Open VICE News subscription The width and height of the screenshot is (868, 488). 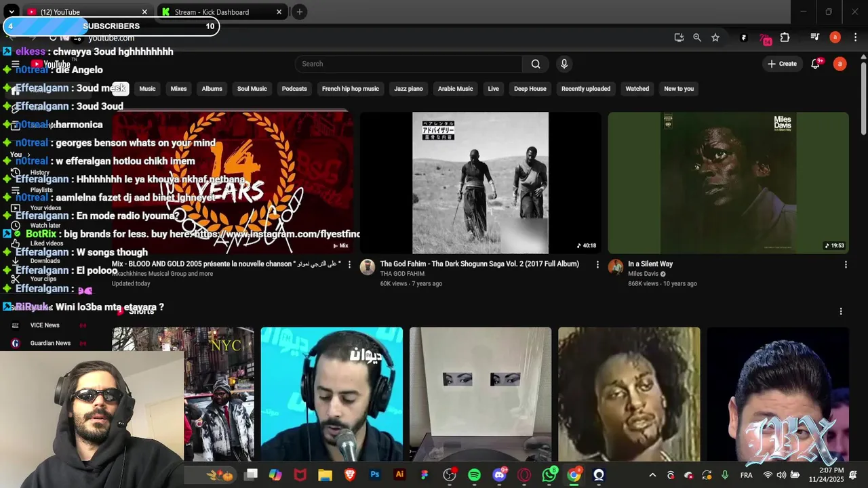coord(45,325)
